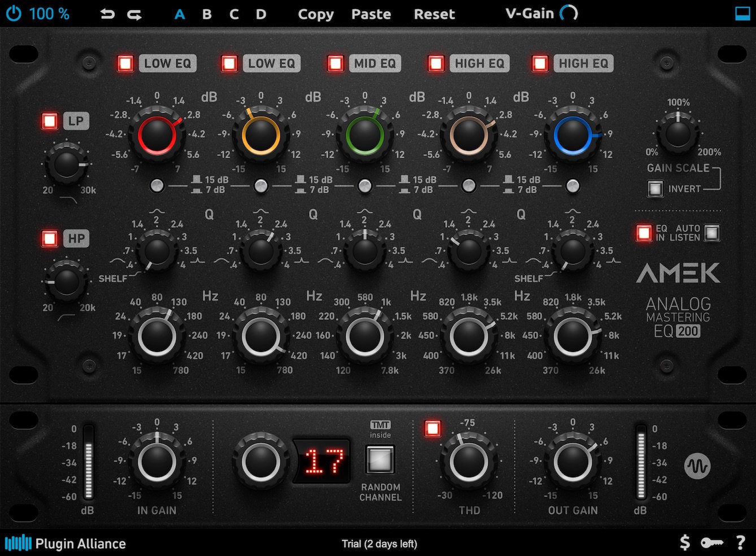Adjust the V-Gain knob in the toolbar
This screenshot has width=756, height=556.
click(x=570, y=14)
